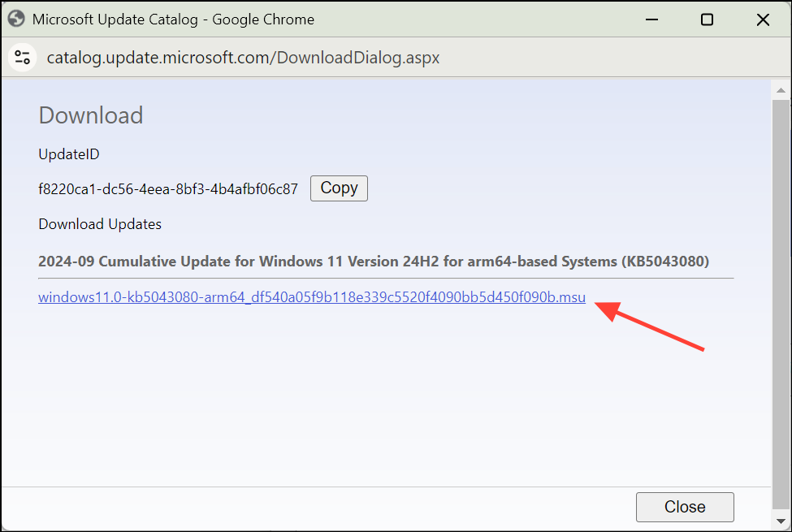Click the Download heading text
The width and height of the screenshot is (792, 532).
point(90,115)
